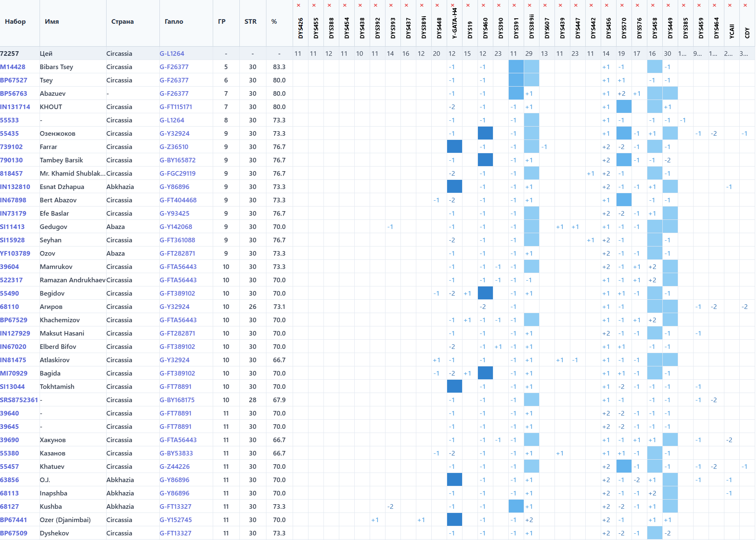Remove the DYS607 column with red X
Screen dimensions: 756x540
pyautogui.click(x=545, y=5)
